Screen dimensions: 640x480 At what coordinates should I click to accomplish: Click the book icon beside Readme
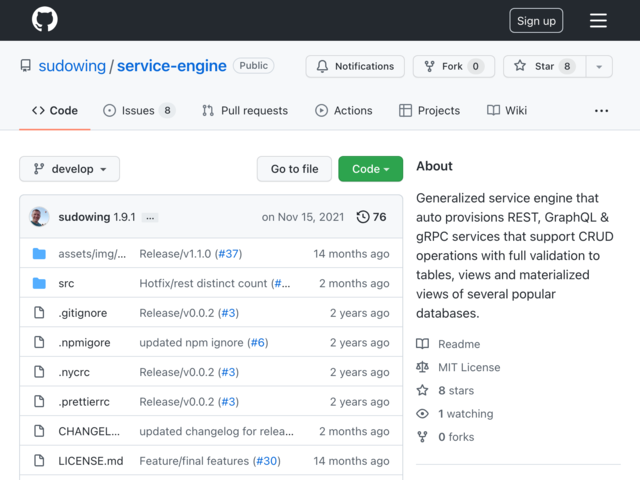pyautogui.click(x=422, y=344)
